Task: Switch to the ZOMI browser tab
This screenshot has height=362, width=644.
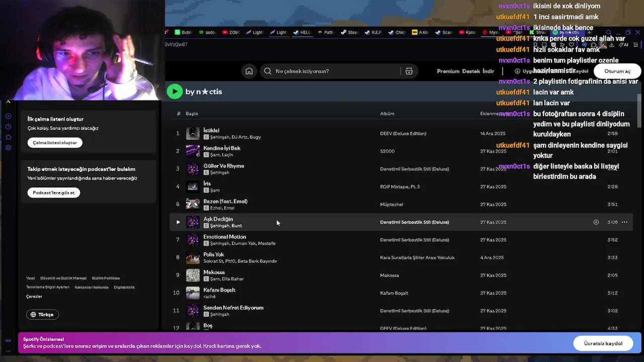Action: tap(231, 32)
